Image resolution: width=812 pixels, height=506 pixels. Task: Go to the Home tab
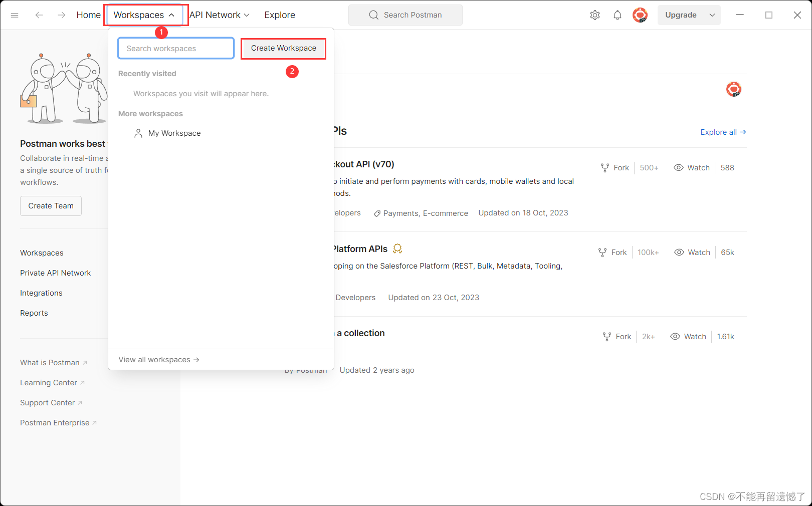pos(89,15)
